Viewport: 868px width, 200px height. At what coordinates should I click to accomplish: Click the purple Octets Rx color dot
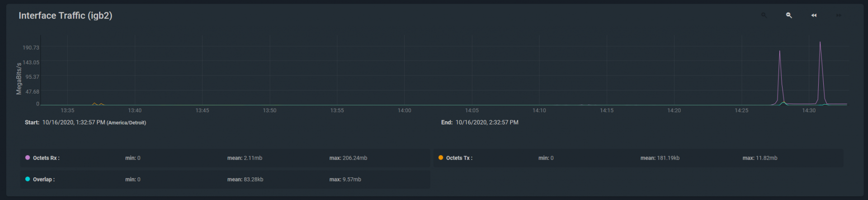[x=28, y=157]
